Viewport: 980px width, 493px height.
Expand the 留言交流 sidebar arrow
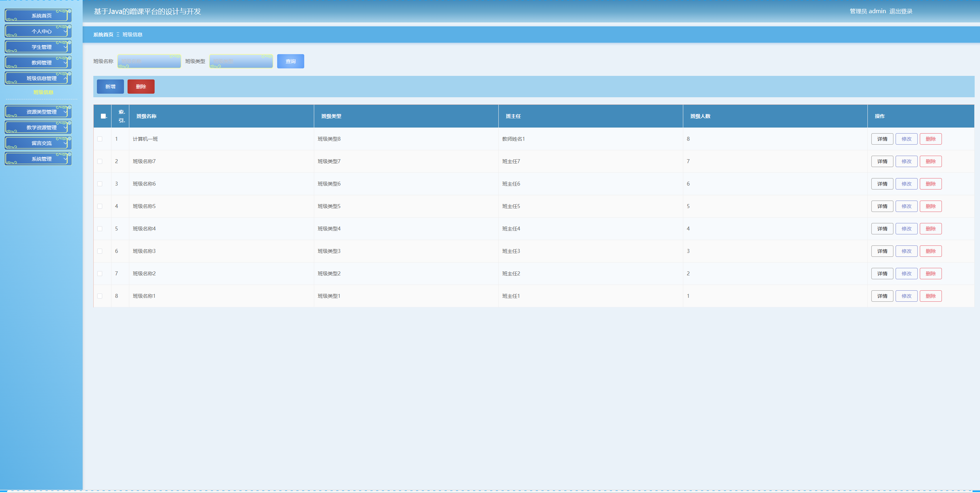coord(65,144)
